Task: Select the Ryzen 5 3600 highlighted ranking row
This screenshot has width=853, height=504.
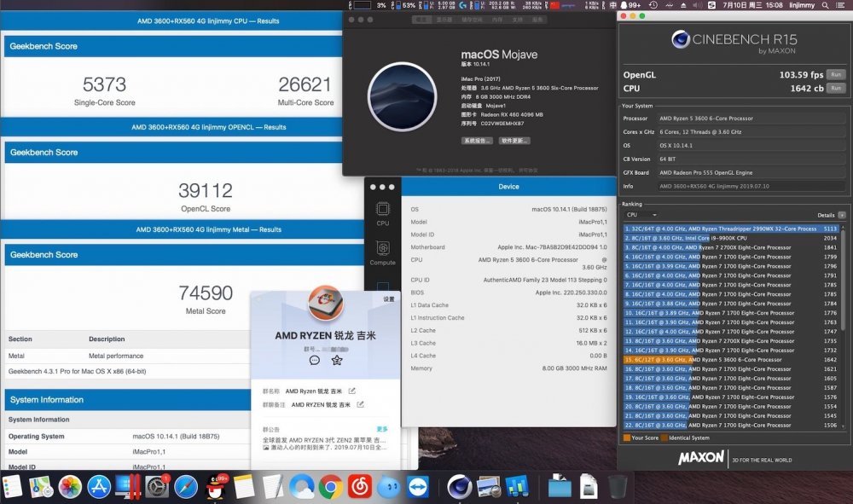Action: click(731, 359)
